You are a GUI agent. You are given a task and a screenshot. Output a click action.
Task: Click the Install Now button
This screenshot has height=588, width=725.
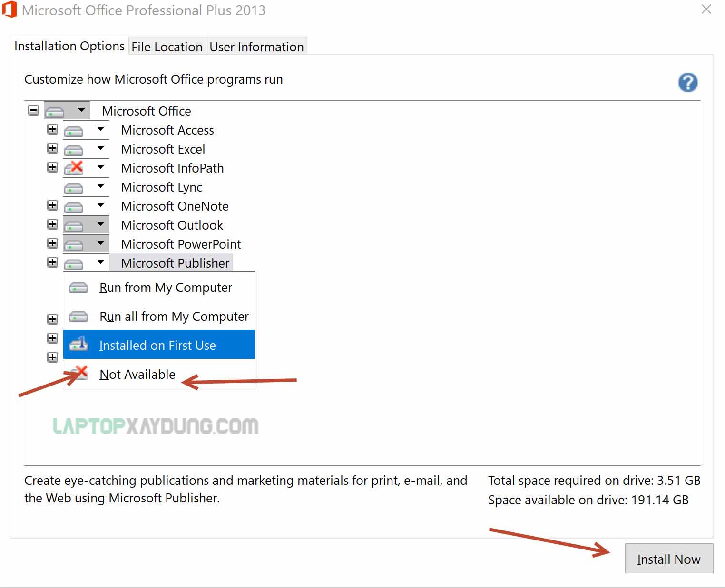669,559
